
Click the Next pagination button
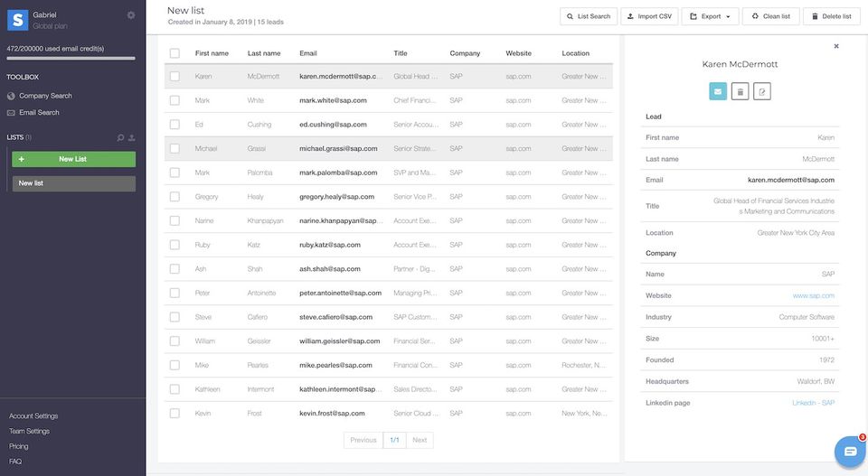(x=420, y=440)
